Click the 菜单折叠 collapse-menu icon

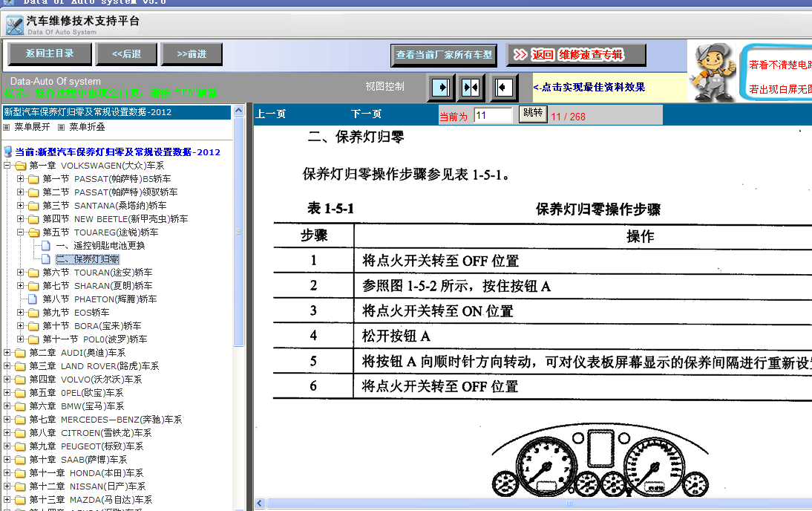click(x=61, y=127)
